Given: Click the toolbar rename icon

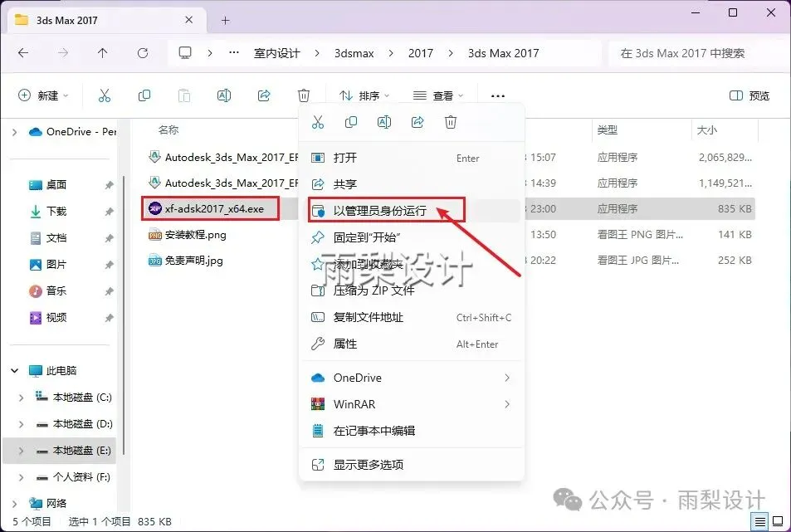Looking at the screenshot, I should pyautogui.click(x=224, y=95).
